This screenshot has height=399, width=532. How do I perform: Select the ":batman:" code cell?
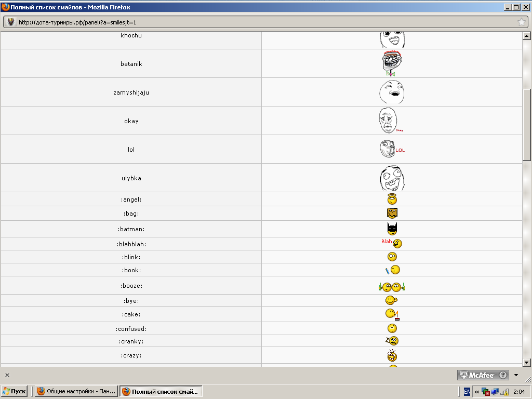coord(131,229)
